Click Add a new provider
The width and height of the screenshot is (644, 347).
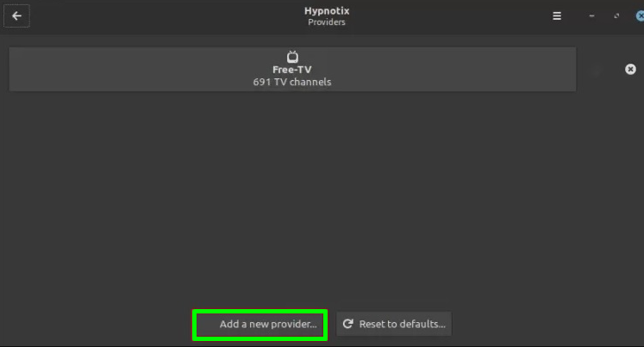coord(260,325)
